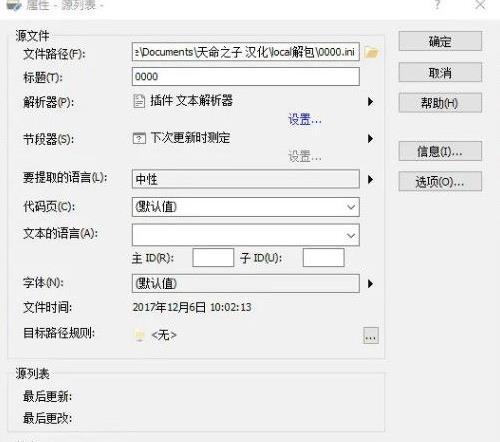Click the 帮助(H) button
Viewport: 500px width, 442px height.
(440, 103)
